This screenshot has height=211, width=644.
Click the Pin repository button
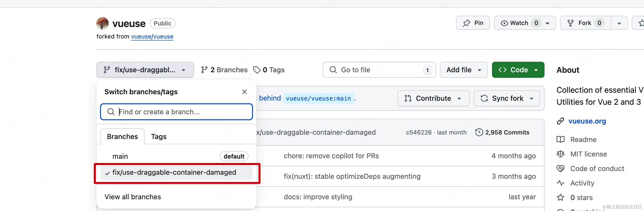[472, 23]
